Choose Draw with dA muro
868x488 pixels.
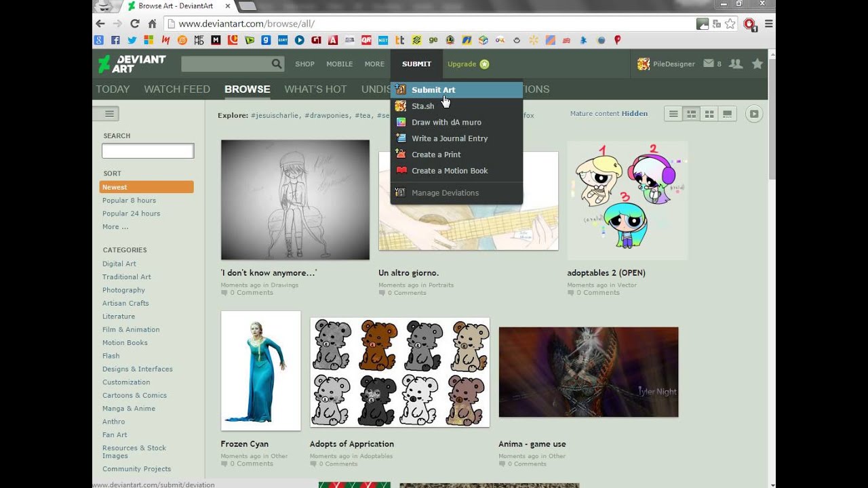pos(456,122)
